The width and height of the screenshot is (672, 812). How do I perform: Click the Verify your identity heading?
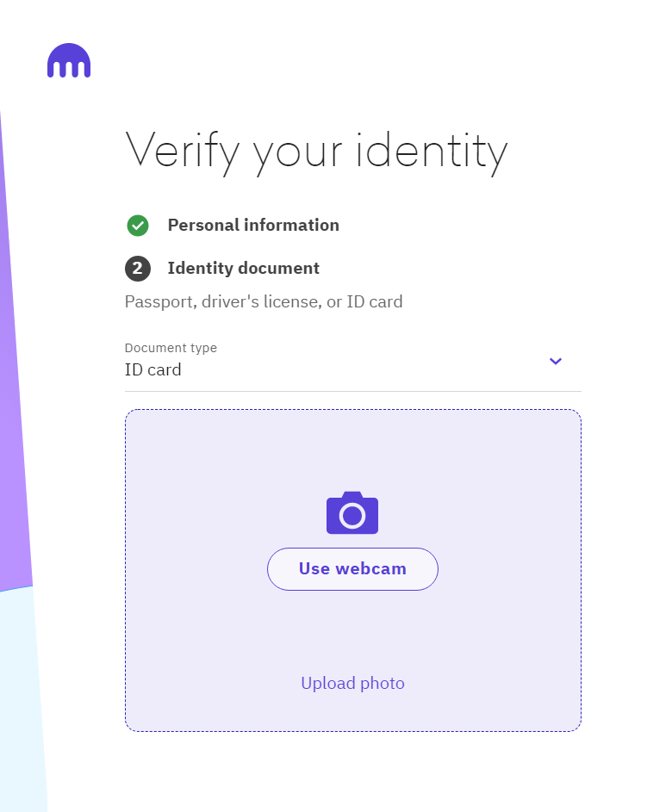(316, 152)
